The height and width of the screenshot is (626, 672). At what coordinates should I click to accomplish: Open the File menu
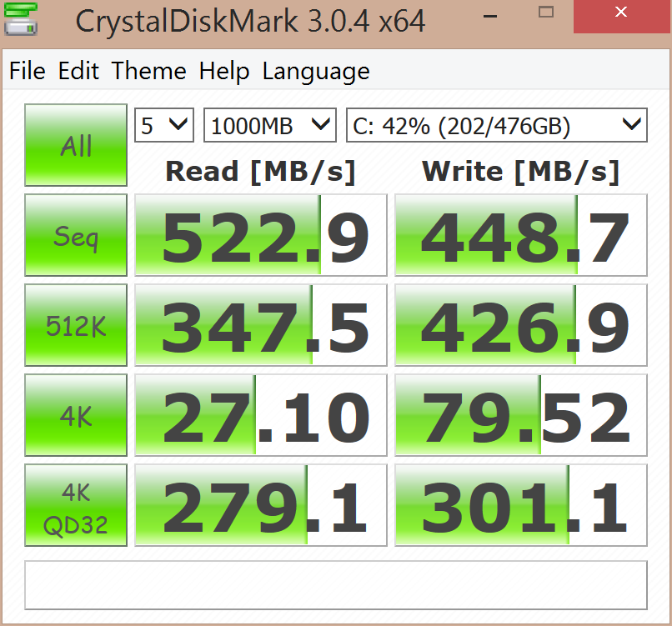click(x=28, y=71)
